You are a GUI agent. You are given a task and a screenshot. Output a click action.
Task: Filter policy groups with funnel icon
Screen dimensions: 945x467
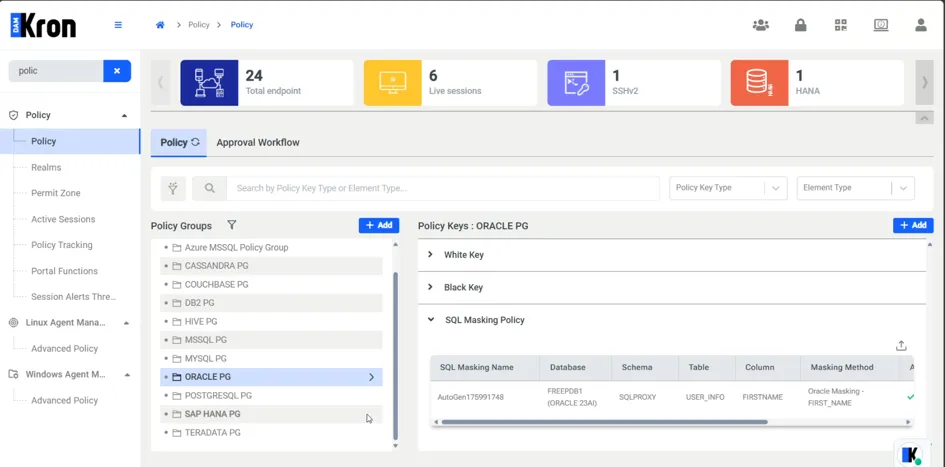231,225
